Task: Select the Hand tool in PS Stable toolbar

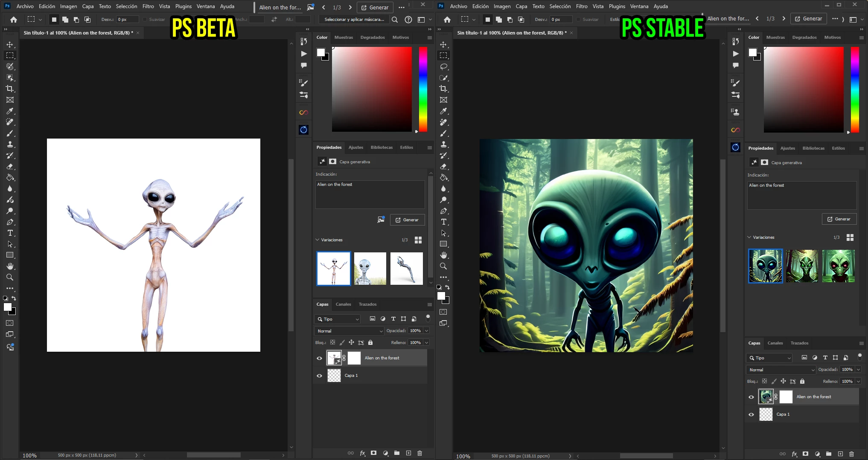Action: click(443, 255)
